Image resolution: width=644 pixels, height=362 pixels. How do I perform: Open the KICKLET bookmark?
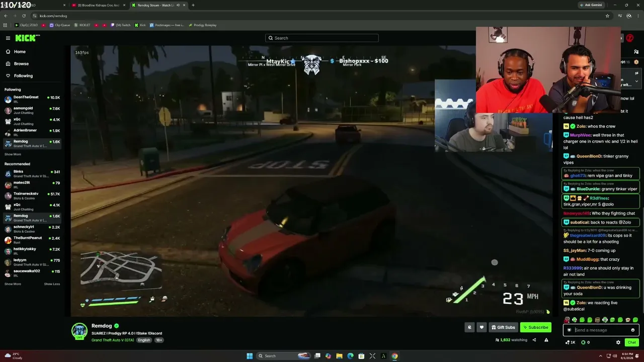(x=83, y=25)
